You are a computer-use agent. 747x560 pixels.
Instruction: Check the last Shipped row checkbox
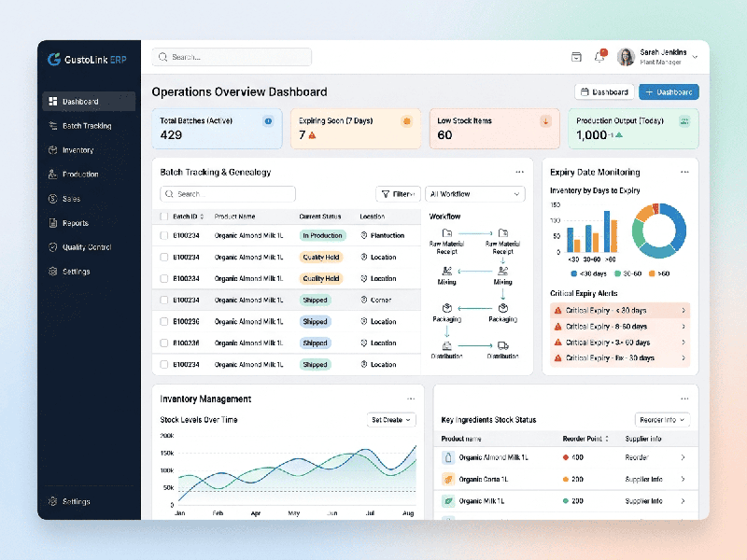[164, 364]
